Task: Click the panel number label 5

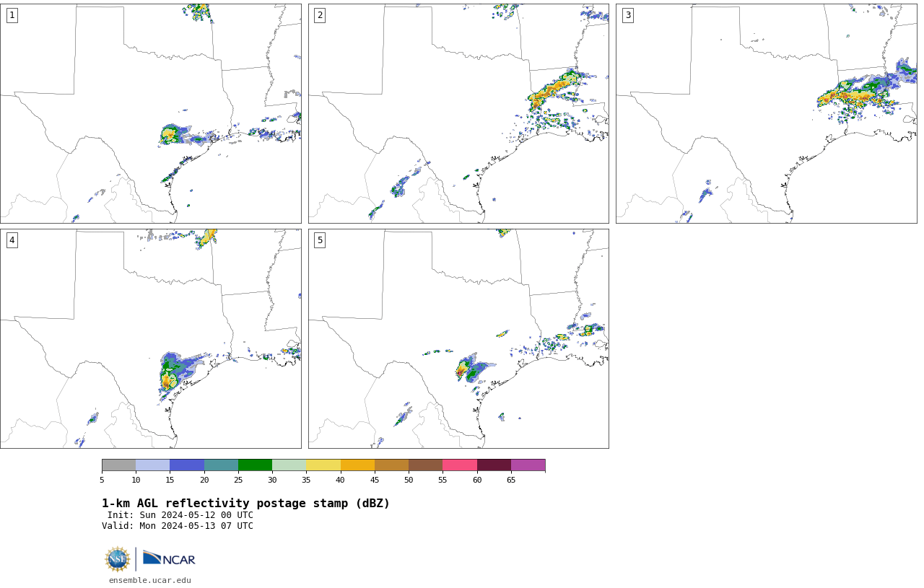Action: [320, 240]
